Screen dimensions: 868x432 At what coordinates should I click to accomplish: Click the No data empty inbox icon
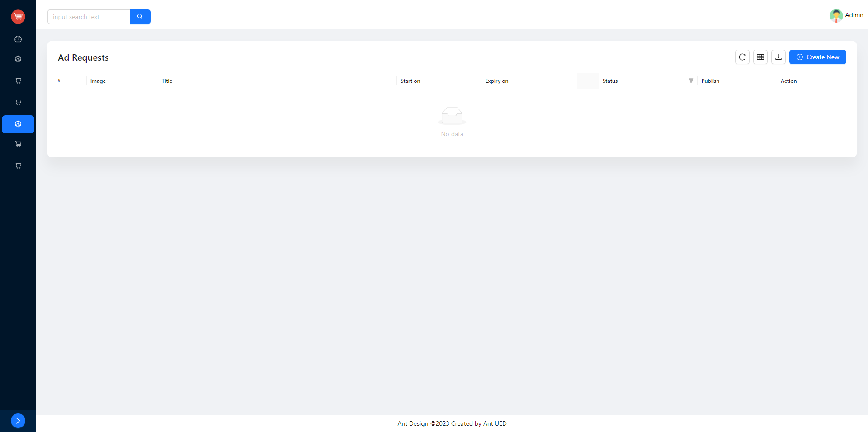point(452,116)
